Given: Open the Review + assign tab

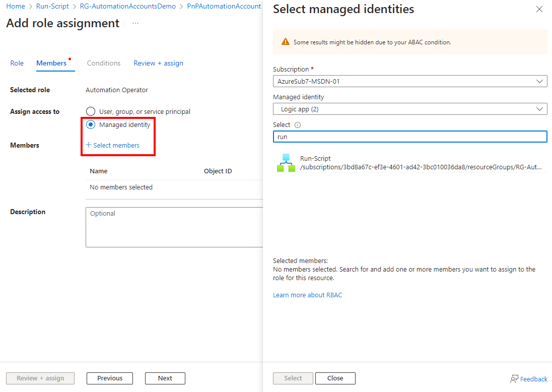Looking at the screenshot, I should coord(158,63).
